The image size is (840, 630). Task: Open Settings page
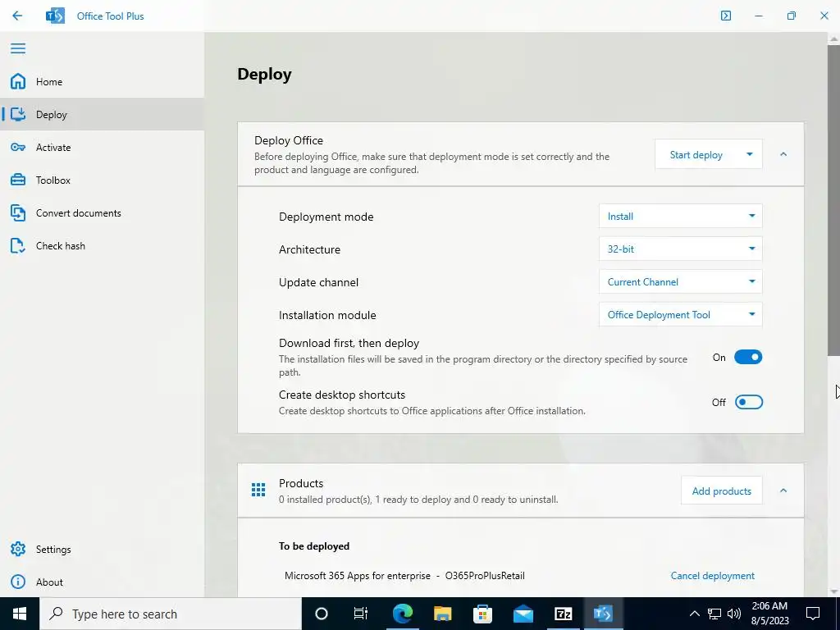(102, 549)
